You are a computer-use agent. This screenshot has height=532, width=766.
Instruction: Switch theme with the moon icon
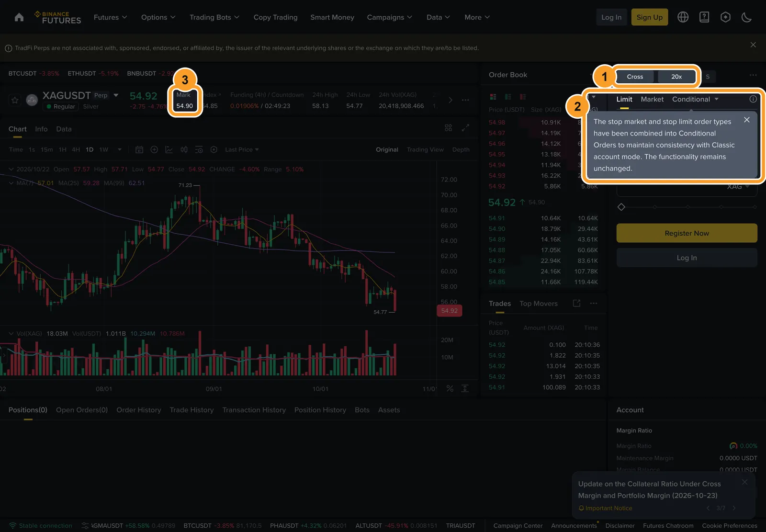(x=746, y=17)
